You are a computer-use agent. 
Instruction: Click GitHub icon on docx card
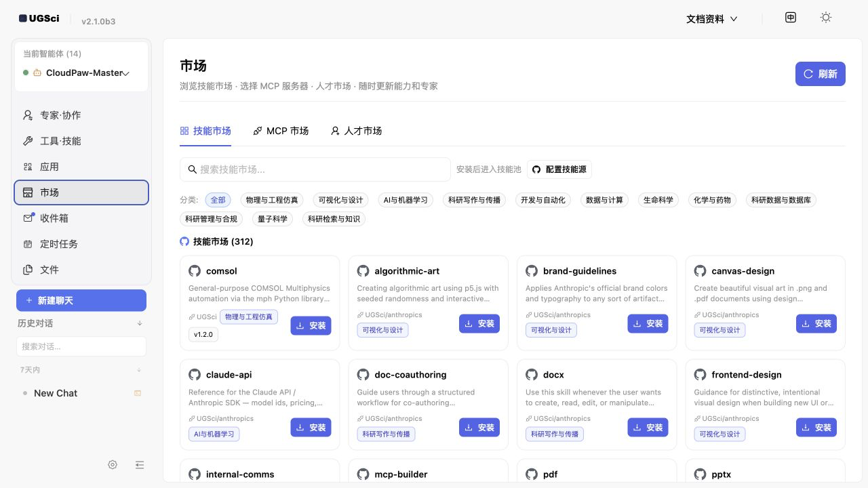[x=532, y=375]
